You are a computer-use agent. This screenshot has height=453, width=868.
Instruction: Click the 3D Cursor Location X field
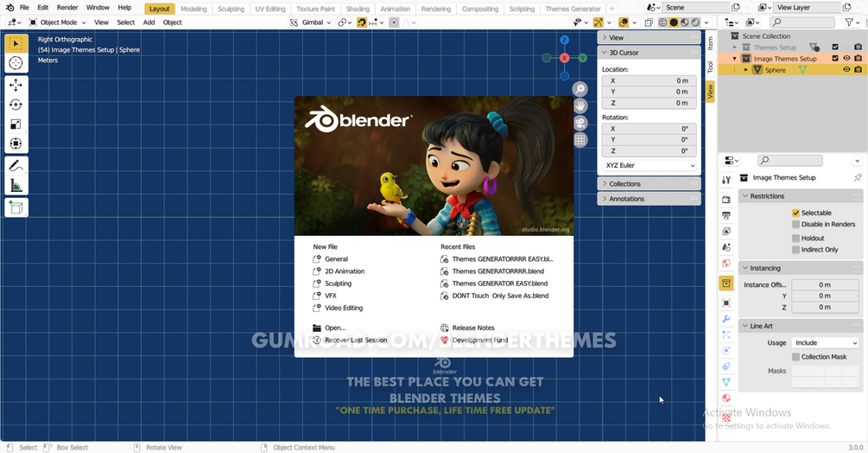(649, 81)
